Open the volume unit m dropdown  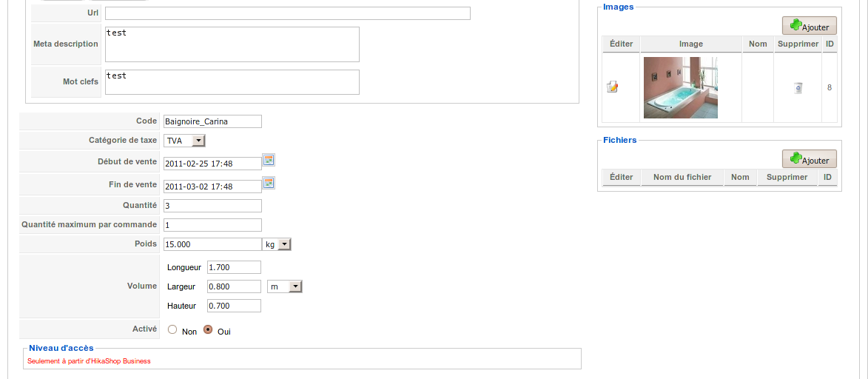click(285, 286)
